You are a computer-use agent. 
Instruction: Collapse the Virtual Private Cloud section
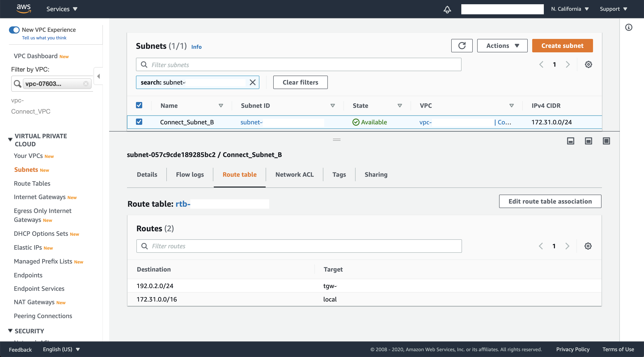pos(10,140)
